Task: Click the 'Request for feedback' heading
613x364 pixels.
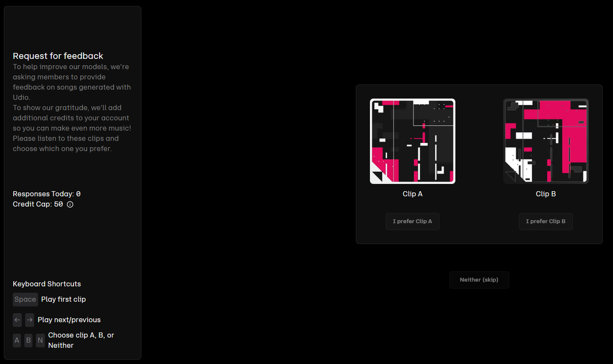Action: tap(58, 56)
